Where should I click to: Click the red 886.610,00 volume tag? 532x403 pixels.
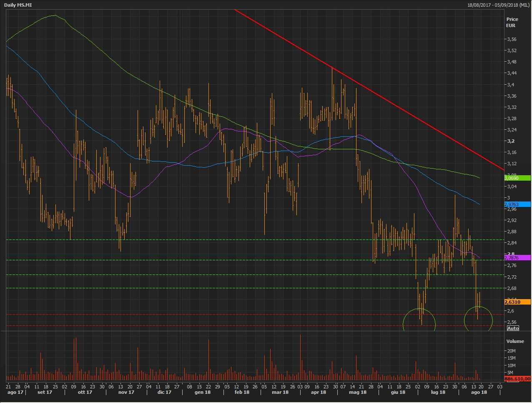(517, 379)
